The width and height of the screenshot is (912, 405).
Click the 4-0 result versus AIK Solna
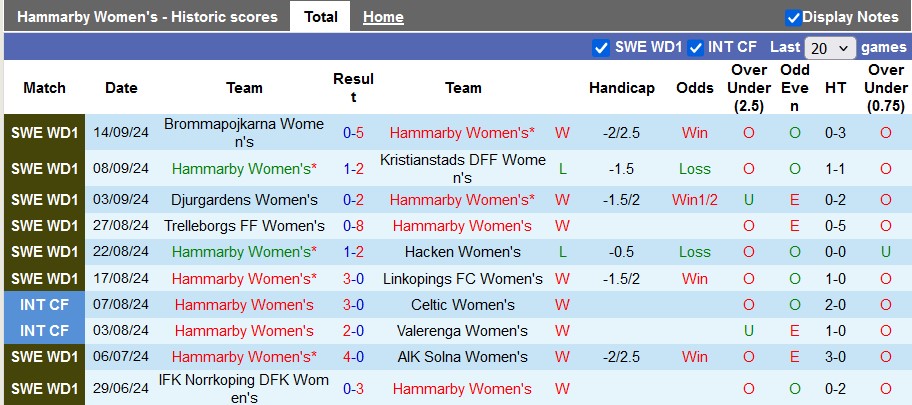(353, 357)
